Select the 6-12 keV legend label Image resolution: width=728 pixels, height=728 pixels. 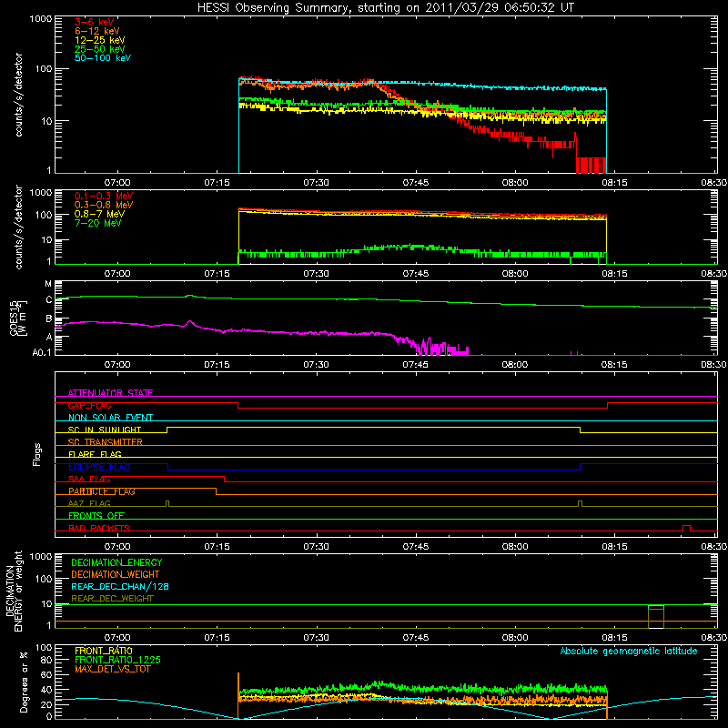coord(97,31)
